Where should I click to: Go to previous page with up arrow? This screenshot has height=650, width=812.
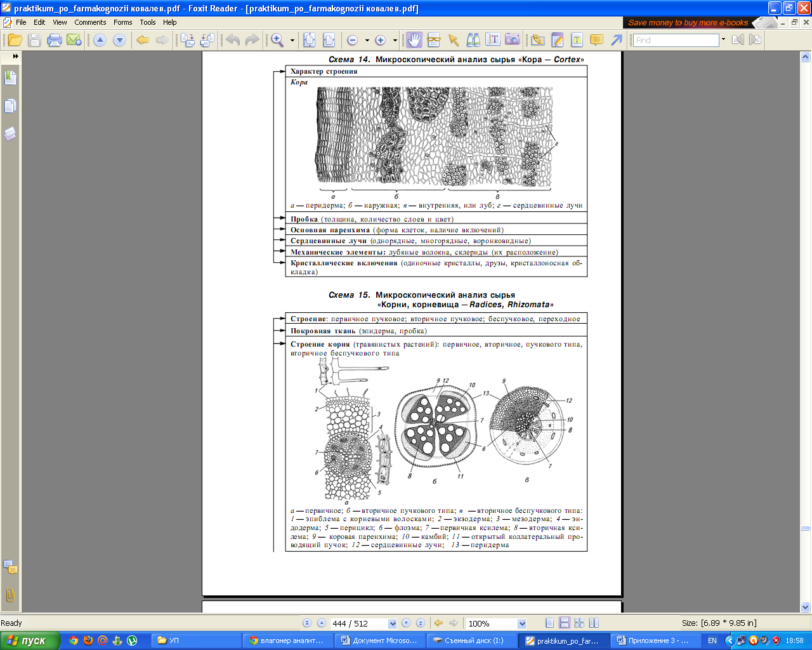pos(100,40)
